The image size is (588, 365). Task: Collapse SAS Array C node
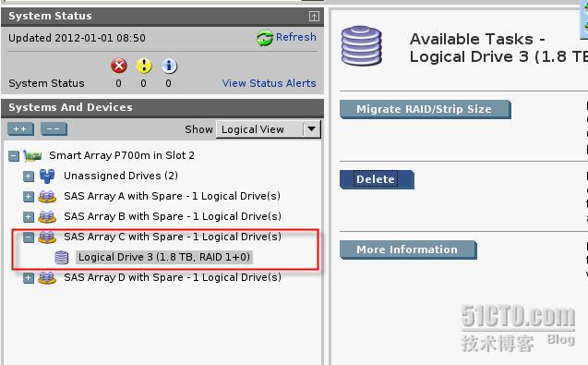click(x=29, y=237)
